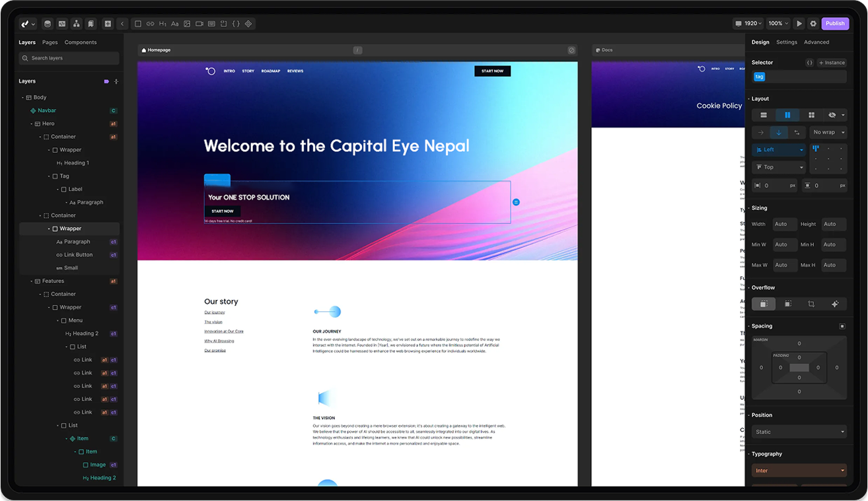
Task: Select the grid layout display option
Action: point(811,115)
